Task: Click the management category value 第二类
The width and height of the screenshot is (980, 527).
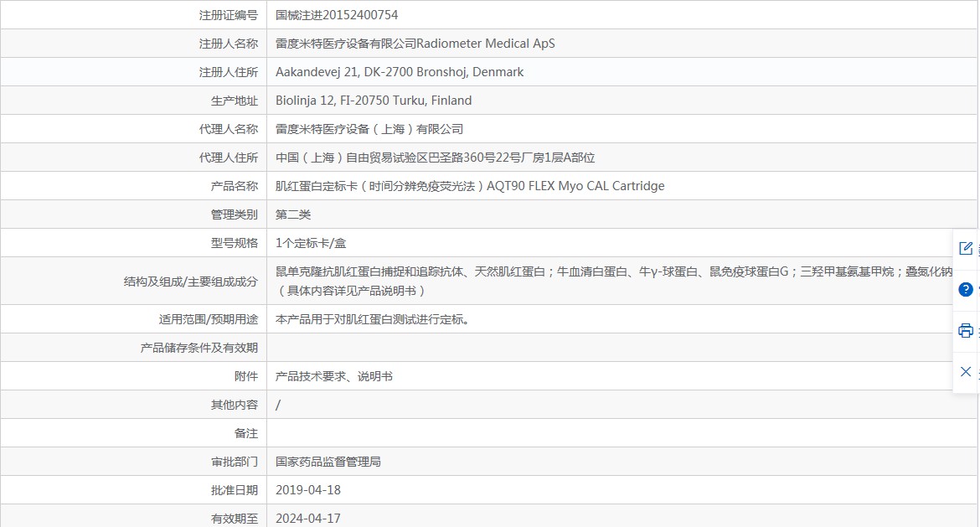Action: point(293,214)
